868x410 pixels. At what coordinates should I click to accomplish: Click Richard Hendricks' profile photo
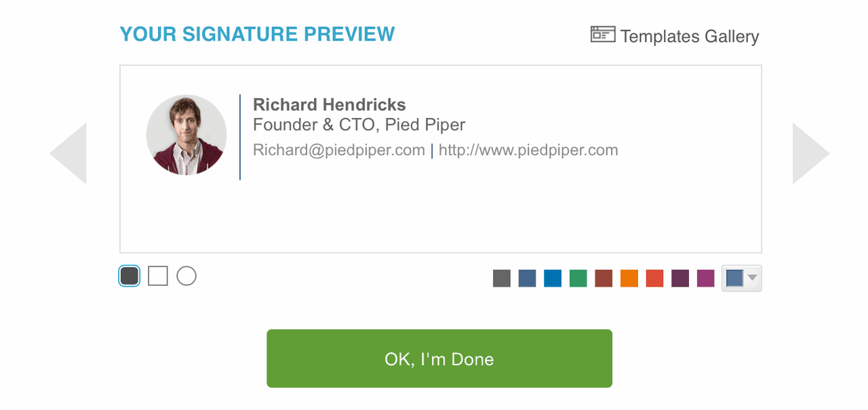[x=186, y=135]
